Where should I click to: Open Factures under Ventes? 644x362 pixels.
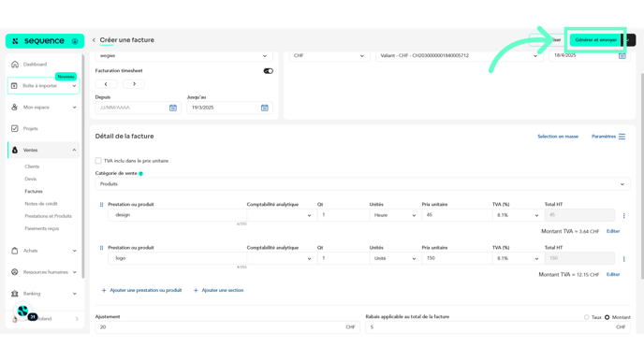coord(34,191)
